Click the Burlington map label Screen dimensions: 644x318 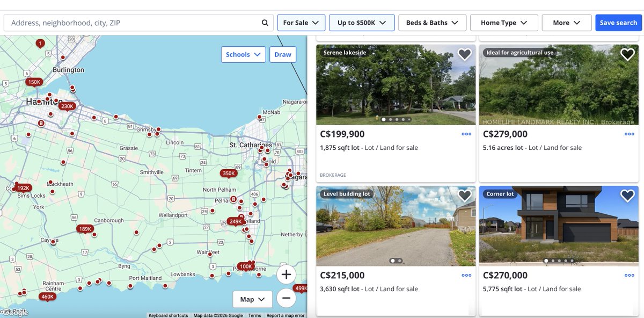pyautogui.click(x=68, y=70)
